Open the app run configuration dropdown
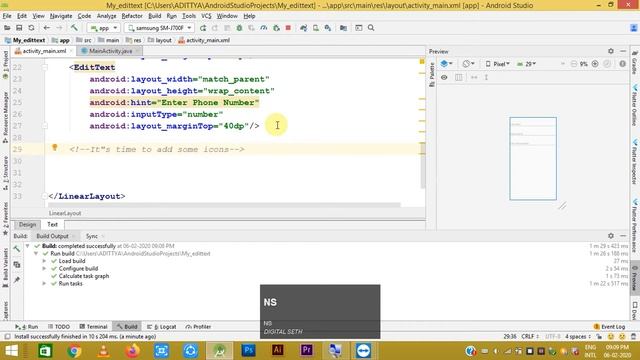Image resolution: width=640 pixels, height=360 pixels. click(104, 28)
